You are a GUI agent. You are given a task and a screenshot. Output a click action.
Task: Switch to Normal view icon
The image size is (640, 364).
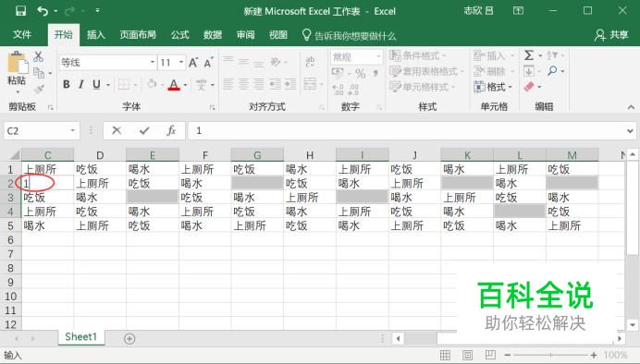(445, 355)
